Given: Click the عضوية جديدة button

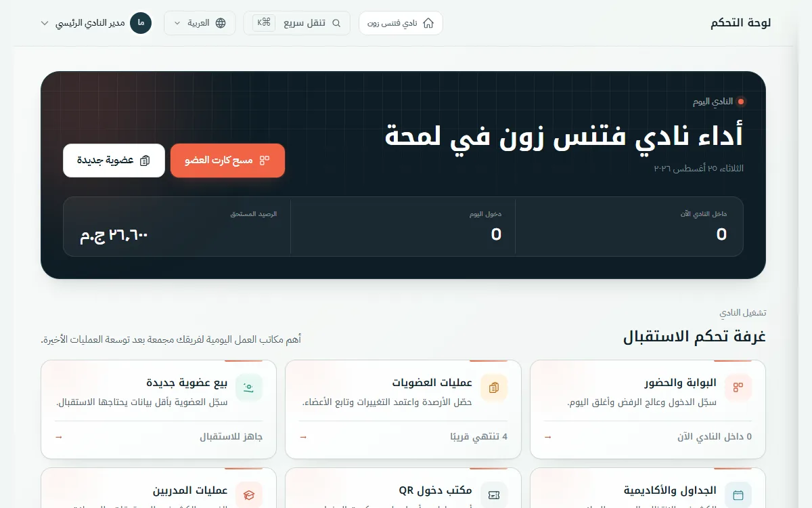Looking at the screenshot, I should (x=114, y=161).
